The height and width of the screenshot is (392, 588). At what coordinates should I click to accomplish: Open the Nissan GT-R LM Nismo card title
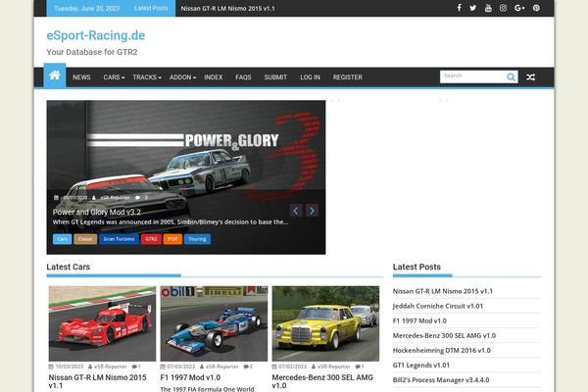pos(97,381)
